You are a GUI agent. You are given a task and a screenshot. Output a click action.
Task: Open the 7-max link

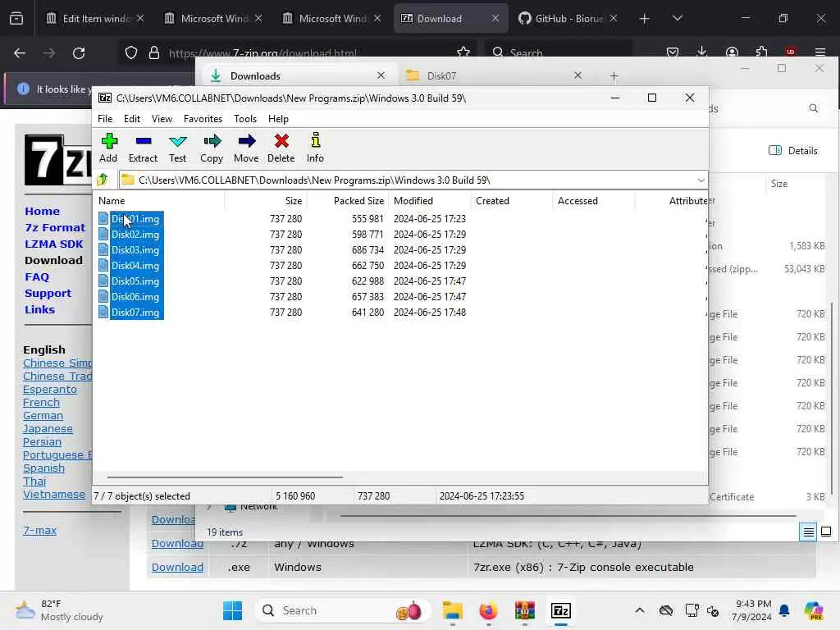click(39, 531)
